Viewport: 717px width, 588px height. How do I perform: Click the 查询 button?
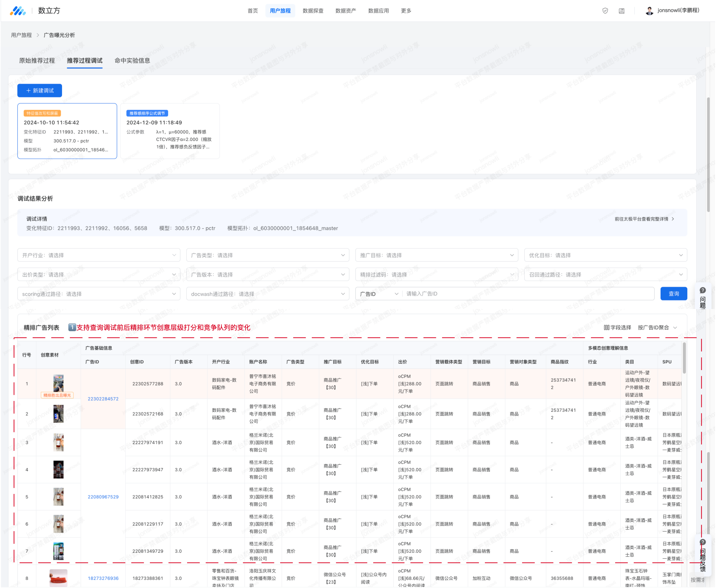[x=674, y=294]
